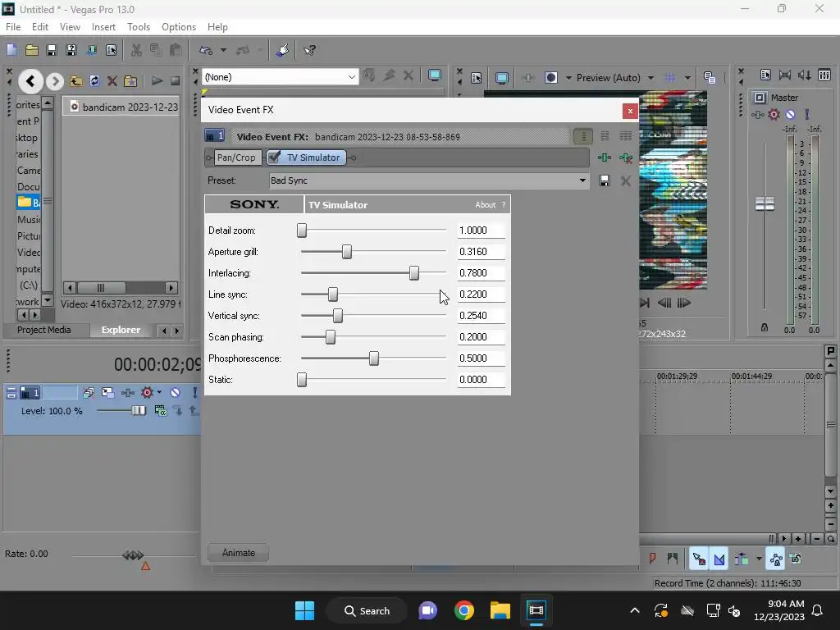This screenshot has width=840, height=630.
Task: Open the Help menu
Action: [x=217, y=27]
